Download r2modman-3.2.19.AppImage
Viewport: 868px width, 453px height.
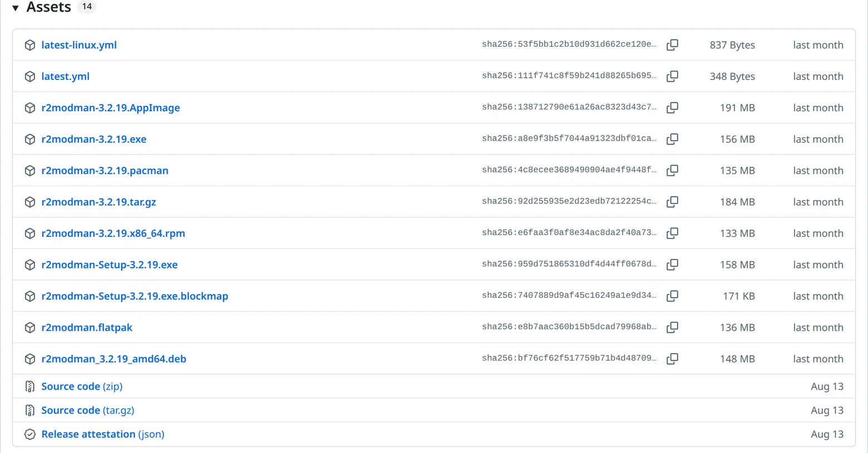click(111, 108)
